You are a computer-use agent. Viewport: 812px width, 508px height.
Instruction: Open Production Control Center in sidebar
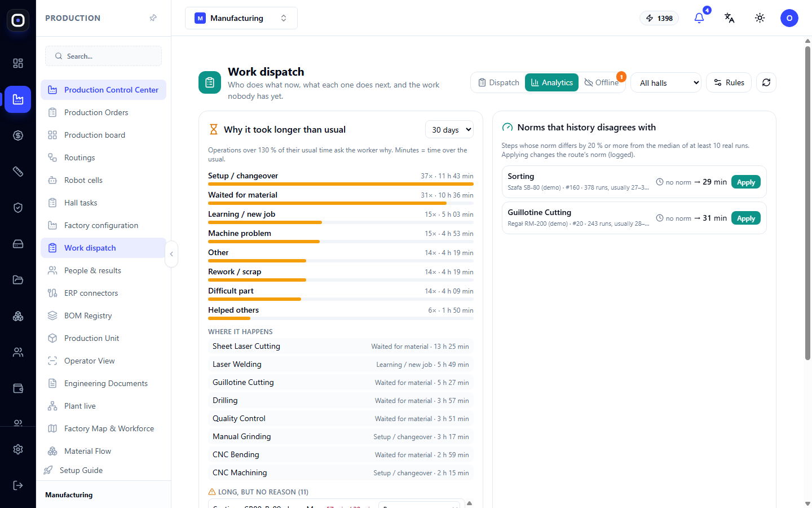pos(103,90)
